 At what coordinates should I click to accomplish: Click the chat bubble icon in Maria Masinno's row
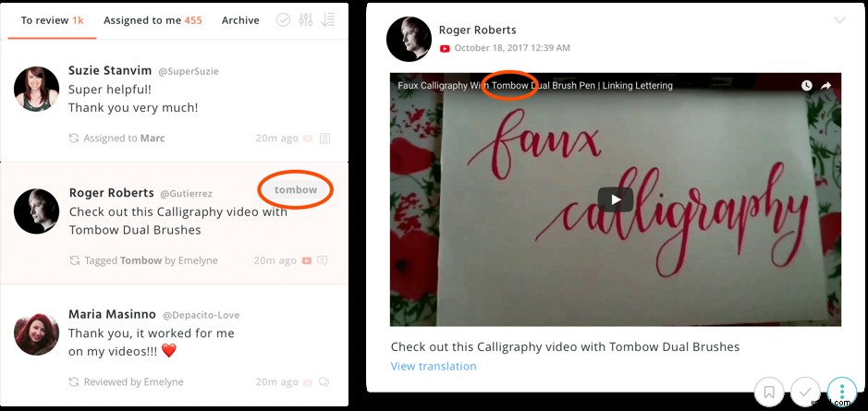pyautogui.click(x=325, y=381)
